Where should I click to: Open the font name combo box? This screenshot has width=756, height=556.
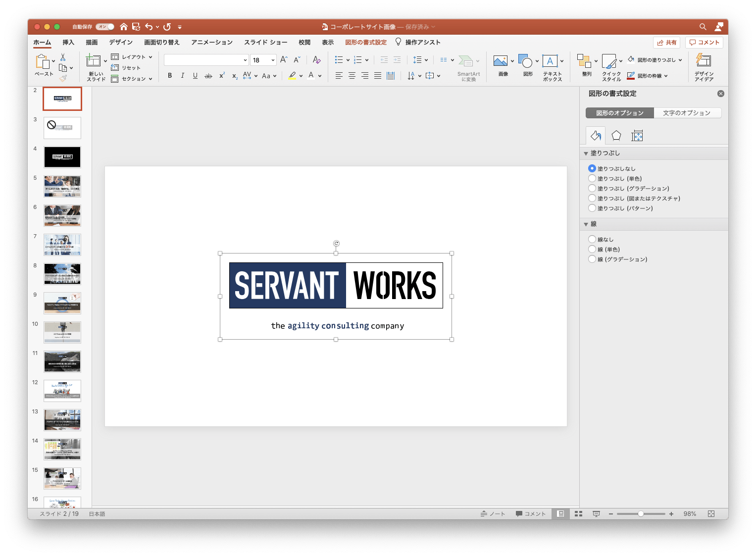[206, 60]
